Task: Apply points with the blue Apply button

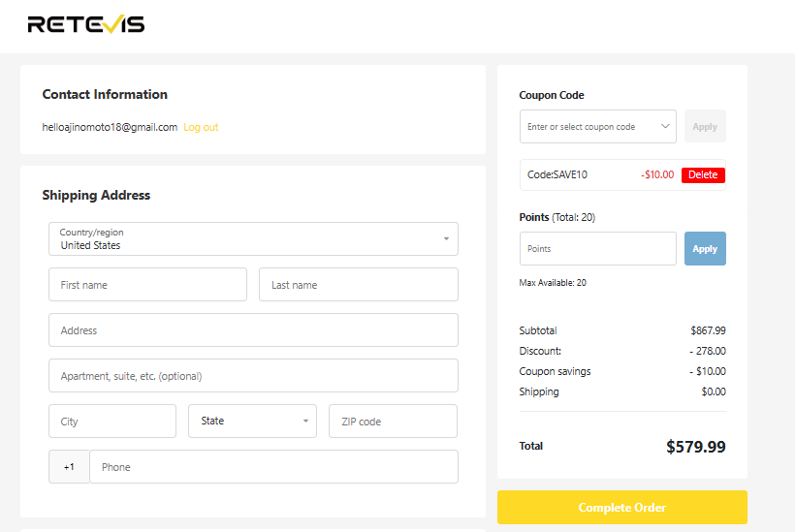Action: 705,249
